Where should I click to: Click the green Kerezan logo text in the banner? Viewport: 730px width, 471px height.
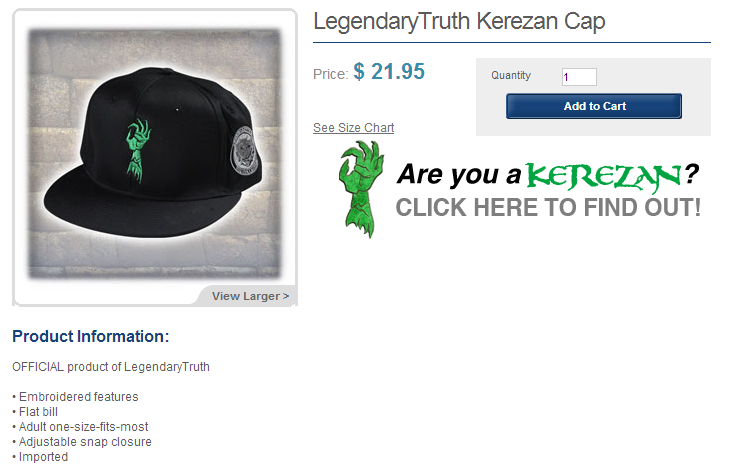pyautogui.click(x=603, y=177)
